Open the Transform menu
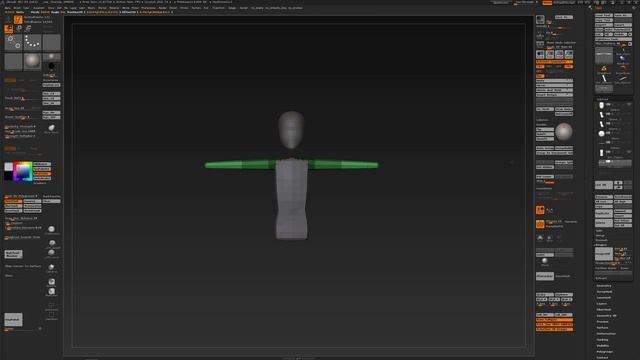This screenshot has width=640, height=360. pos(218,8)
